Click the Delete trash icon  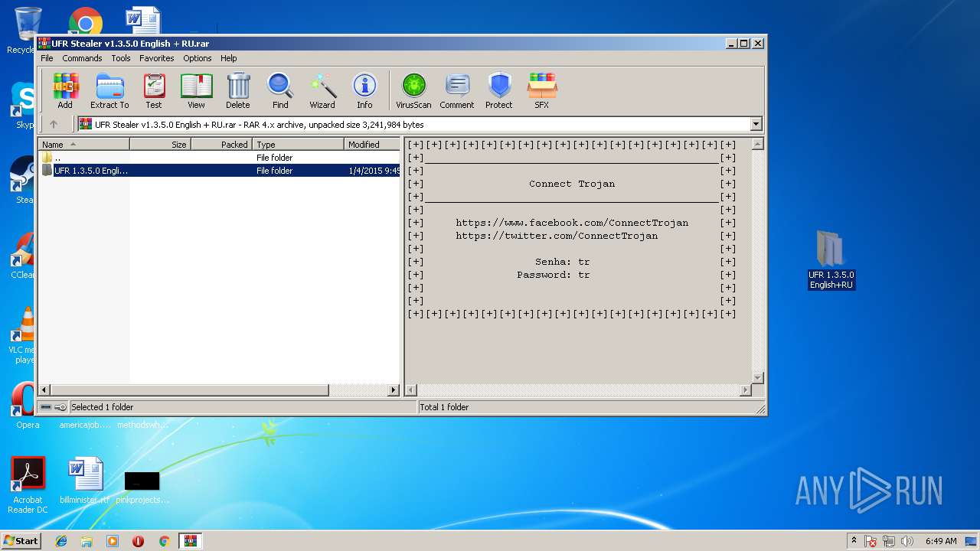(238, 91)
